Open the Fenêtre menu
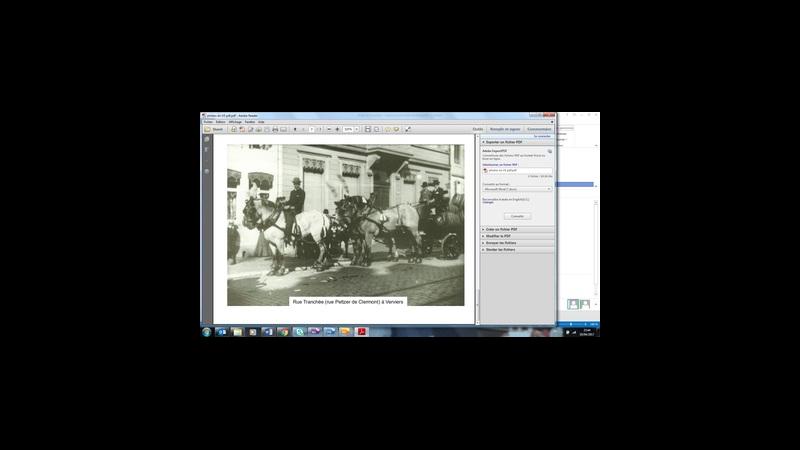The height and width of the screenshot is (450, 800). tap(249, 122)
